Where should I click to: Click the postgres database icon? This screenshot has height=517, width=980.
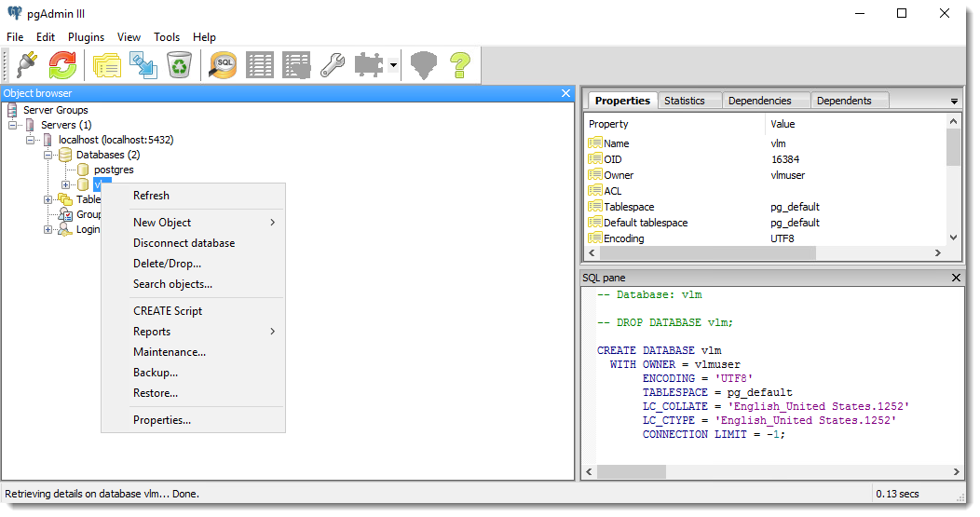pyautogui.click(x=83, y=170)
